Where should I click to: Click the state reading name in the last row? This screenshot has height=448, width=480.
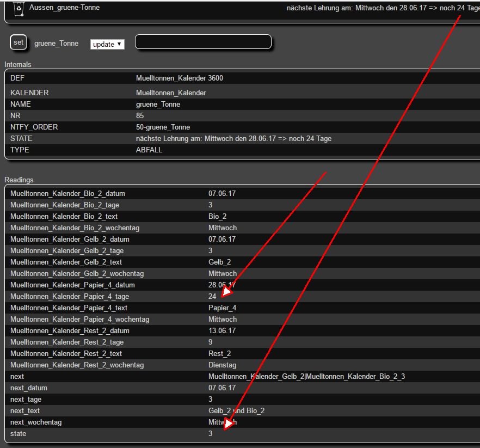[18, 434]
